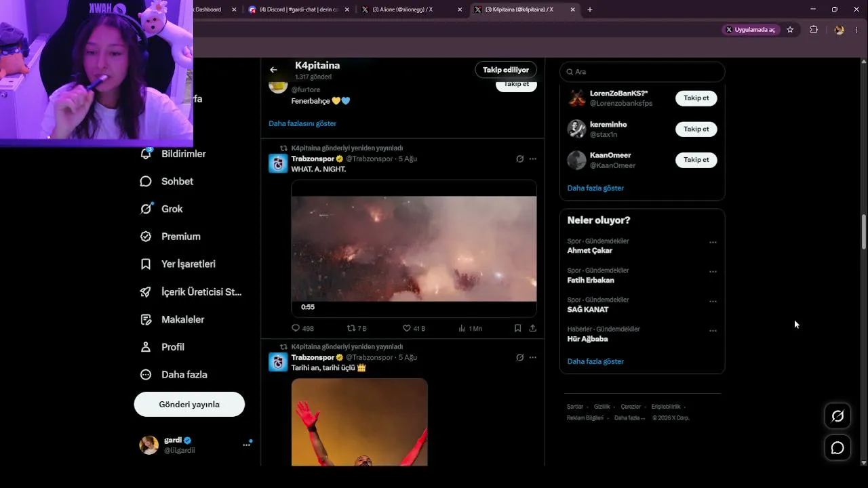The image size is (868, 488).
Task: Open the floating chat messages button
Action: click(837, 448)
